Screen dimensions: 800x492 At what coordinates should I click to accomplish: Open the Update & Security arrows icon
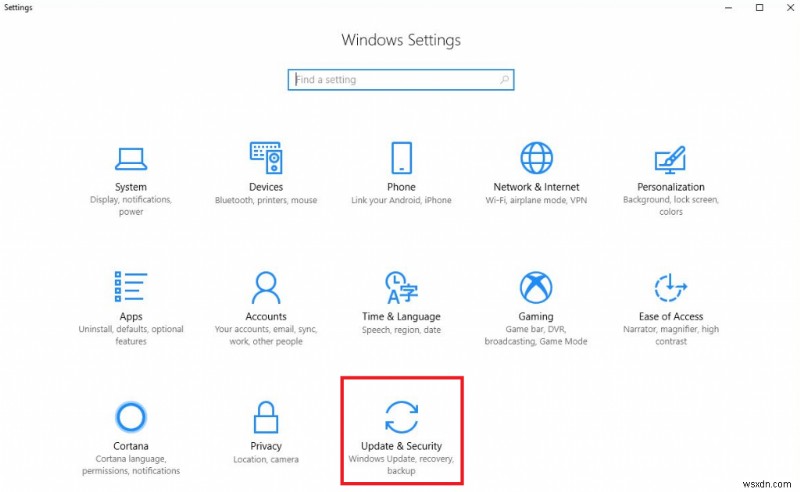402,417
